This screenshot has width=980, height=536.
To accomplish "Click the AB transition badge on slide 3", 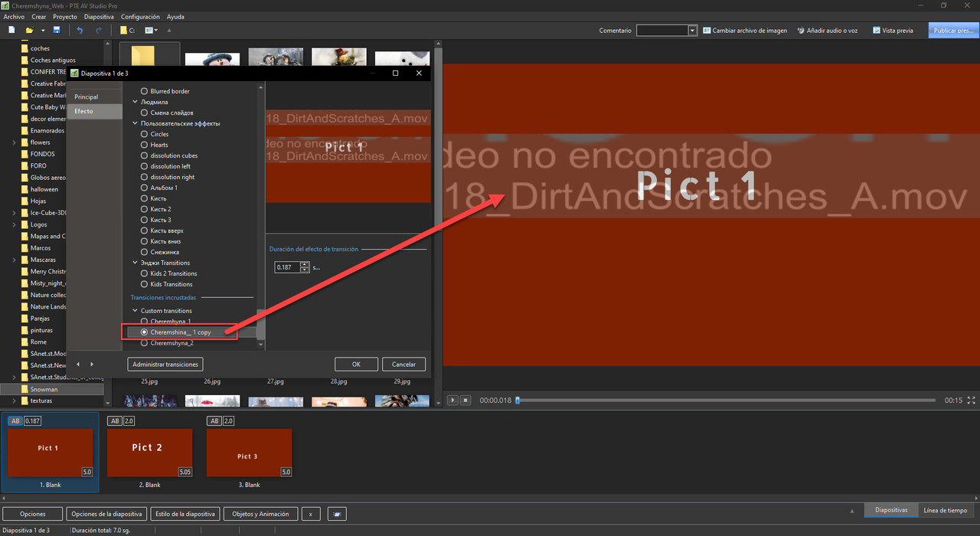I will coord(214,421).
